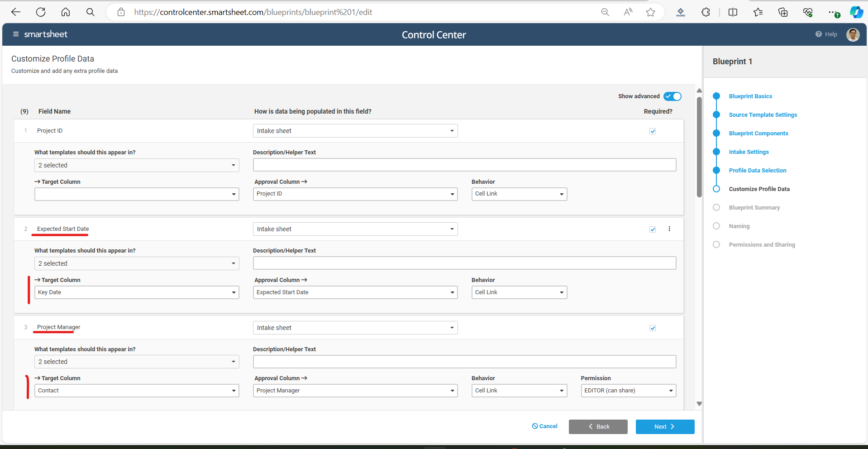Screen dimensions: 868x449
Task: Open Project Manager Approval Column dropdown
Action: (355, 391)
